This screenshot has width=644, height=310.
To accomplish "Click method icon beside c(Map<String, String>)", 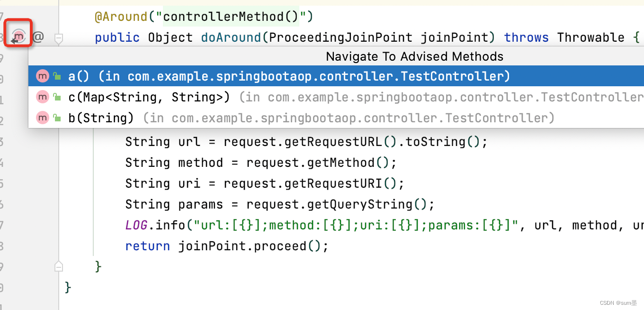I will tap(43, 97).
